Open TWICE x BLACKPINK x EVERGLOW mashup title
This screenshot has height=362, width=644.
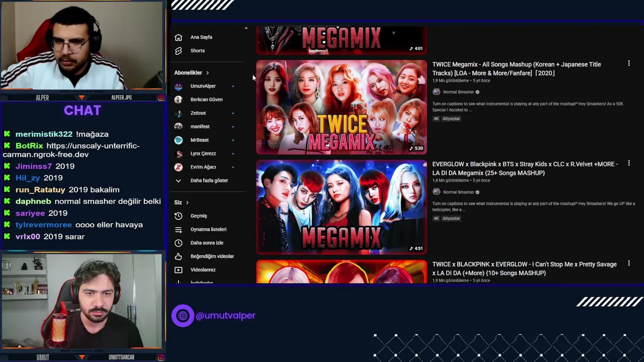click(x=524, y=268)
